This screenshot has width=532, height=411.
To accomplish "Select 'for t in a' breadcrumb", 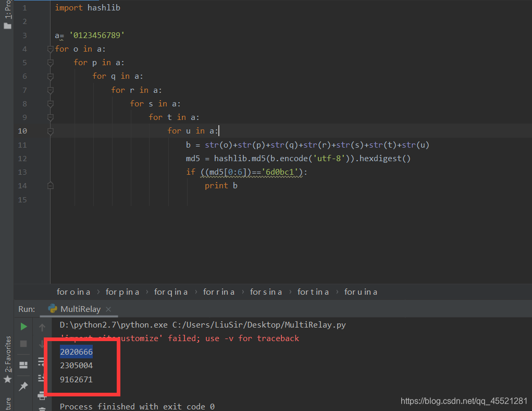I will (313, 292).
